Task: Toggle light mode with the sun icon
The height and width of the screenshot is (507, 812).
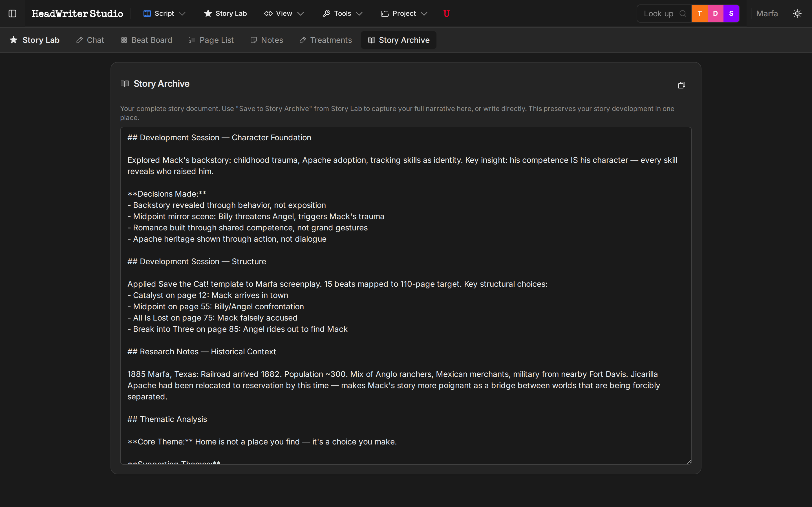Action: [x=797, y=14]
